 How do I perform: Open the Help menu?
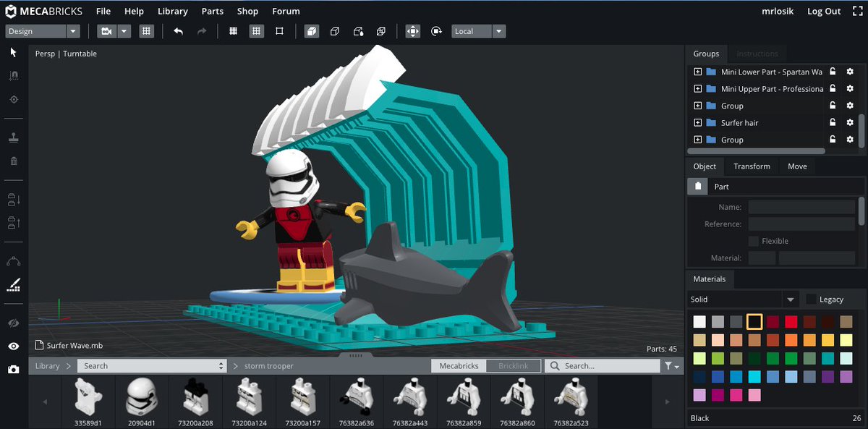pyautogui.click(x=134, y=11)
